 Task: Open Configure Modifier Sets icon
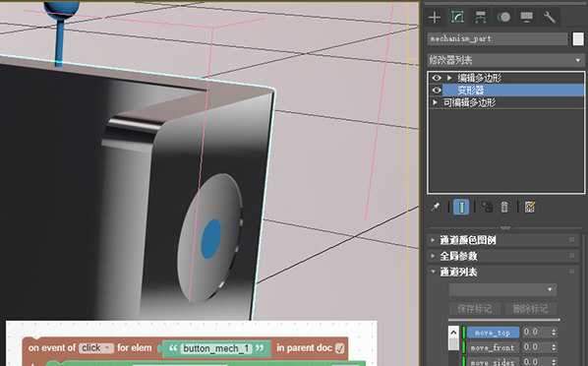(x=530, y=207)
